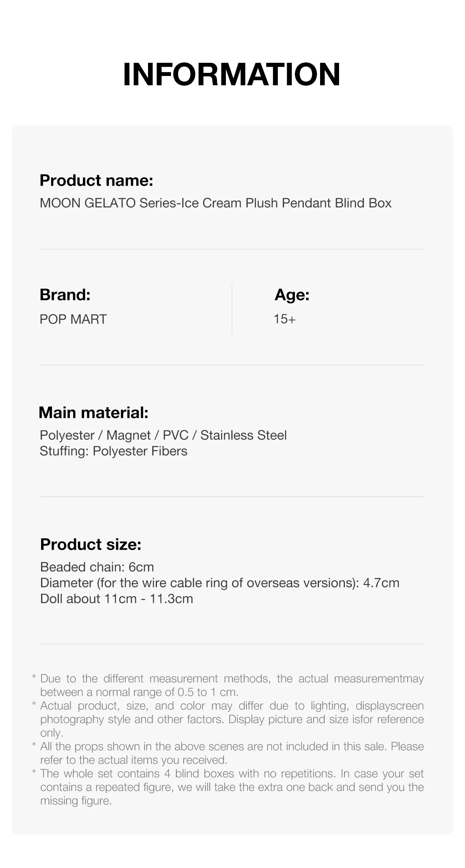Click the "Product size:" label
The height and width of the screenshot is (868, 465).
coord(91,545)
